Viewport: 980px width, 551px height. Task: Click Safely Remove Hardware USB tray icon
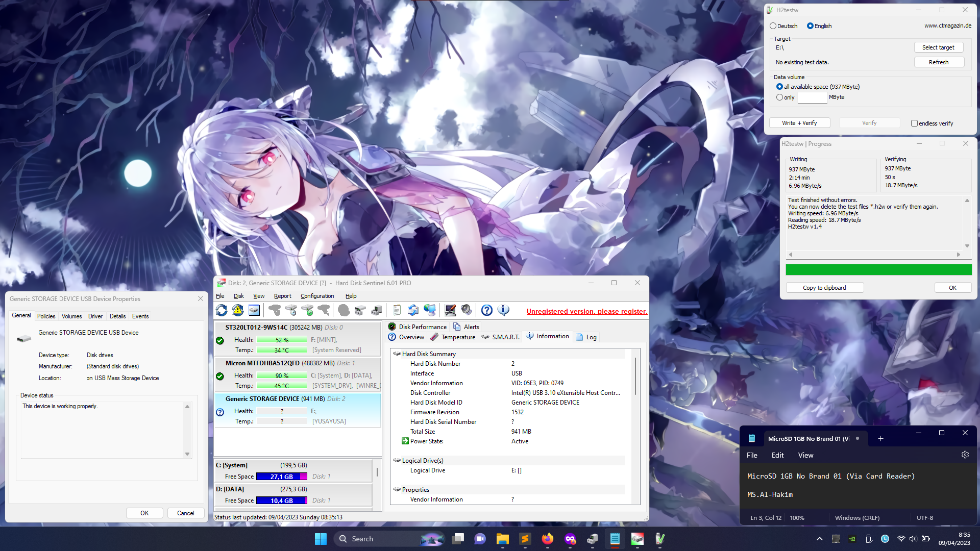(x=869, y=539)
